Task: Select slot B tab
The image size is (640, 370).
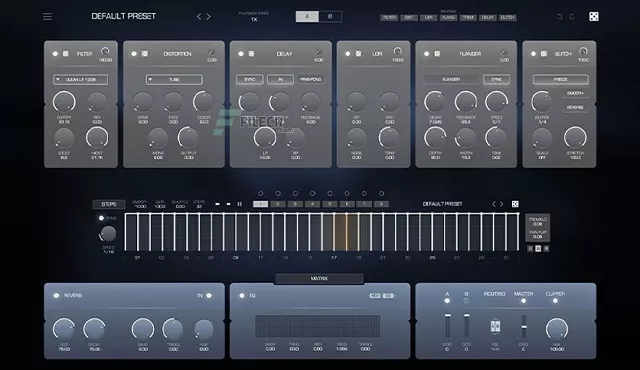Action: [330, 17]
